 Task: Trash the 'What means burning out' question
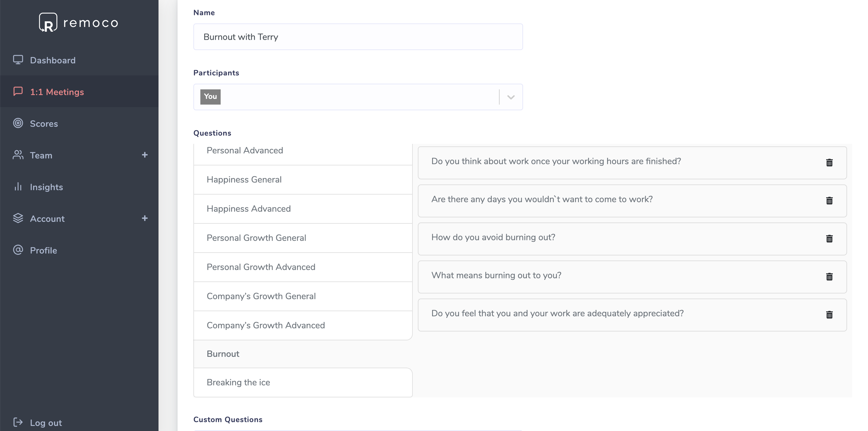(x=829, y=277)
